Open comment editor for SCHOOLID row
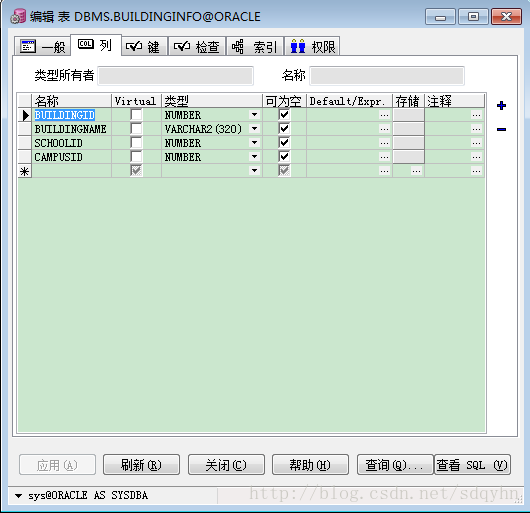 point(477,143)
